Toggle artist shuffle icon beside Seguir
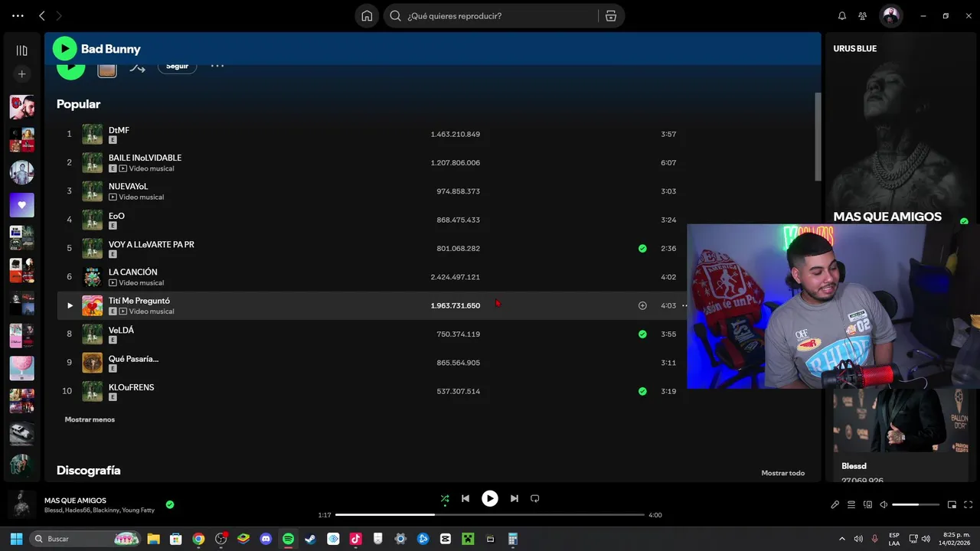 tap(137, 68)
